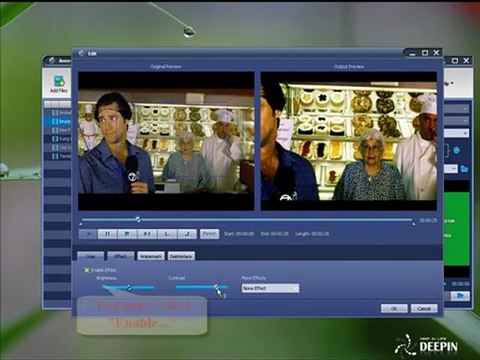The width and height of the screenshot is (480, 360).
Task: Uncheck the Enable Effect checkbox
Action: (87, 270)
